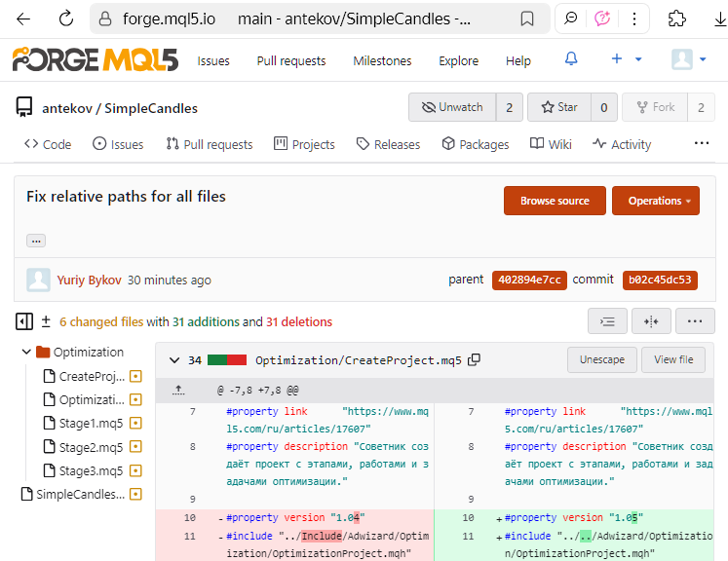The height and width of the screenshot is (561, 728).
Task: Switch to the Activity tab
Action: coord(622,144)
